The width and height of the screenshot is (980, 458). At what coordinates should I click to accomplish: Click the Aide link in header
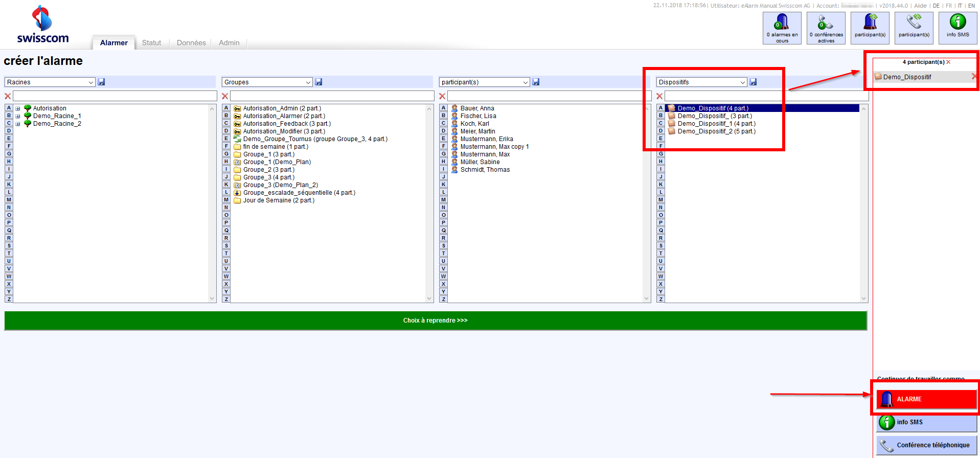(920, 6)
